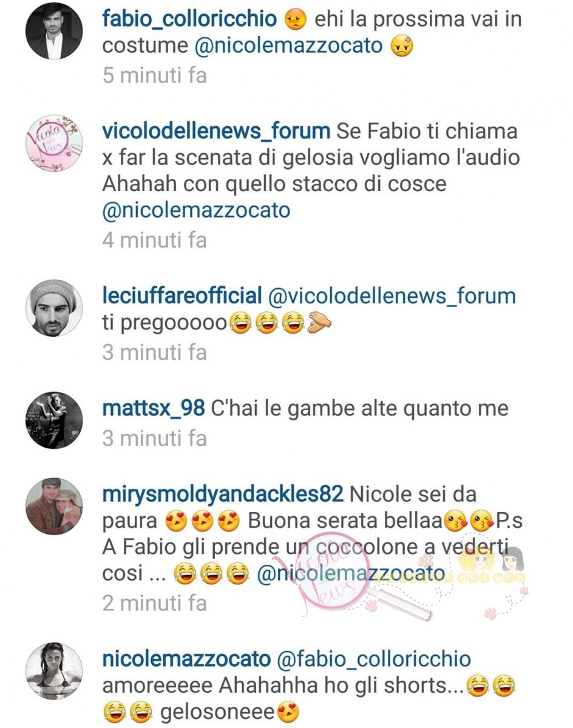
Task: Tap the '5 minuti fa' timestamp
Action: coord(154,76)
